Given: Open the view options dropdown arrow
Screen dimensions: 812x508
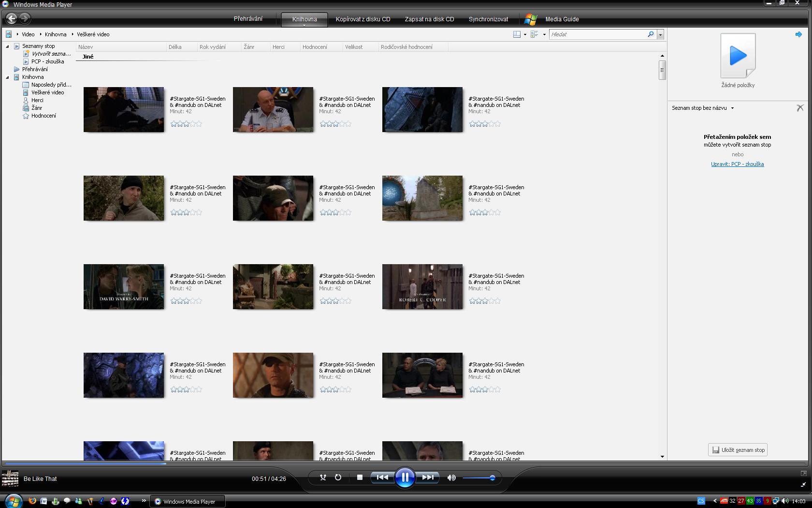Looking at the screenshot, I should pyautogui.click(x=544, y=34).
